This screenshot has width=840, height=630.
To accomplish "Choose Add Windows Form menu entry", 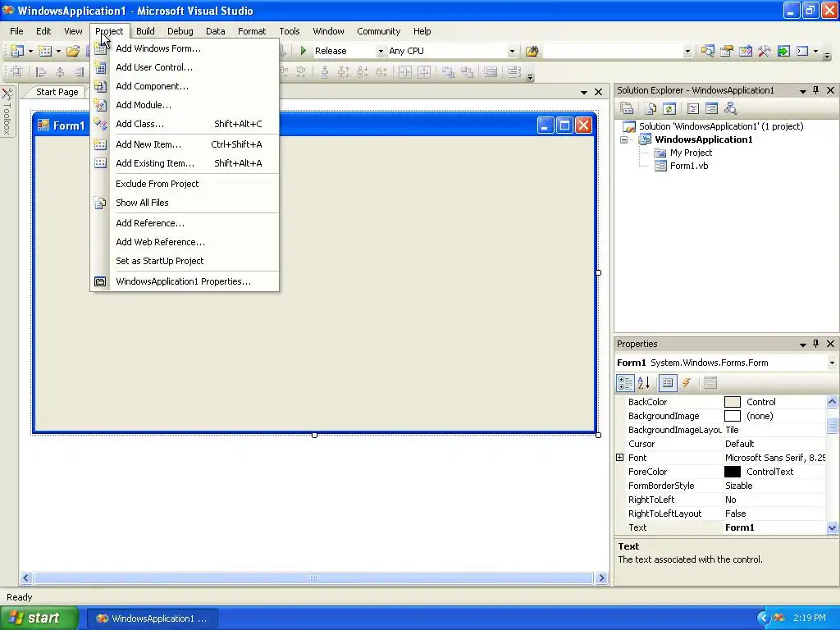I will pyautogui.click(x=185, y=48).
